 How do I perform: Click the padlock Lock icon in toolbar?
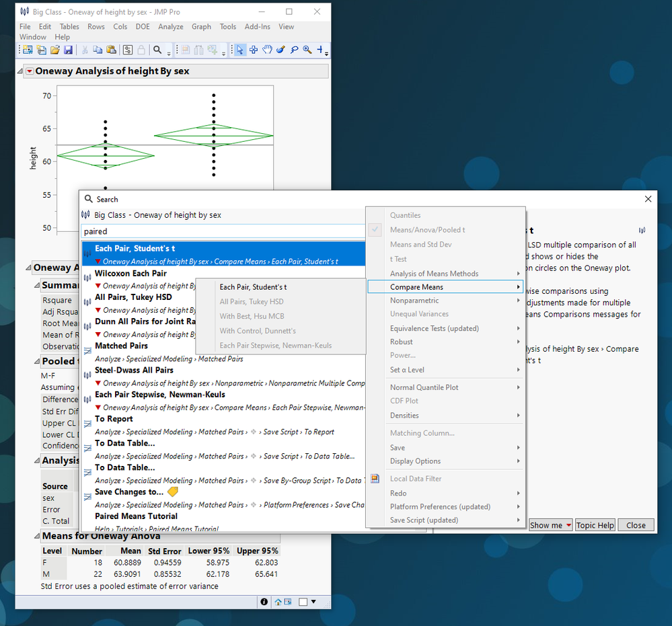(141, 50)
